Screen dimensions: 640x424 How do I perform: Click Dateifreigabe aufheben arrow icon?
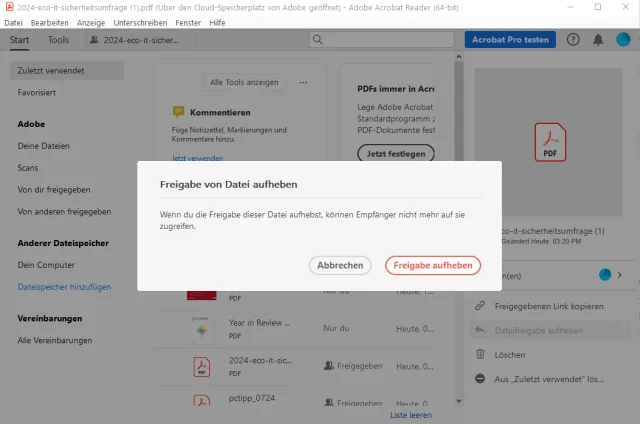click(480, 330)
